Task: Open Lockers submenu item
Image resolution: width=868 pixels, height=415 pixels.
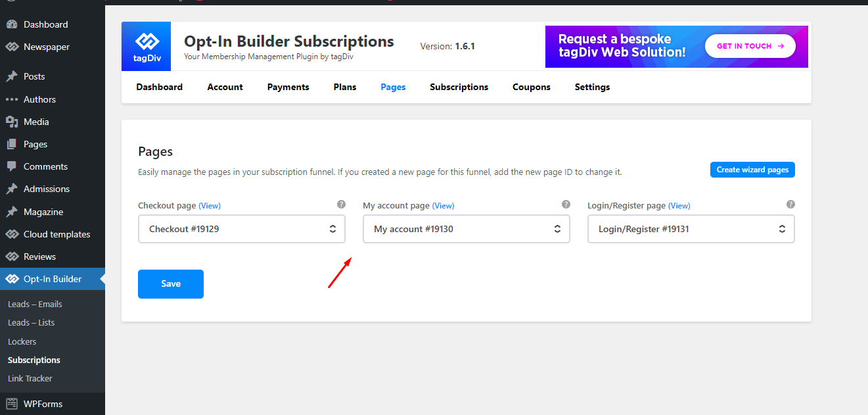Action: (22, 341)
